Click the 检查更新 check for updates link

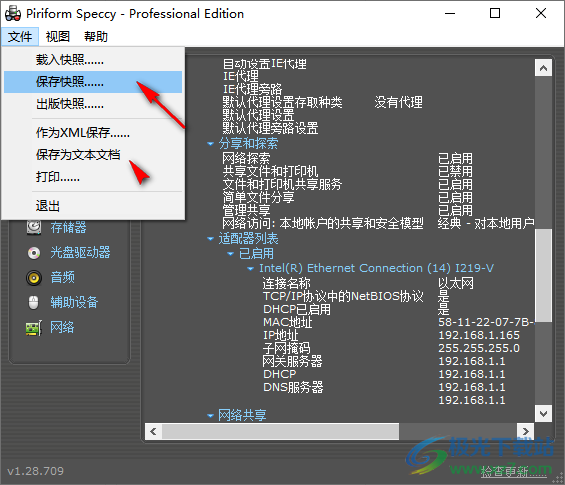(513, 471)
